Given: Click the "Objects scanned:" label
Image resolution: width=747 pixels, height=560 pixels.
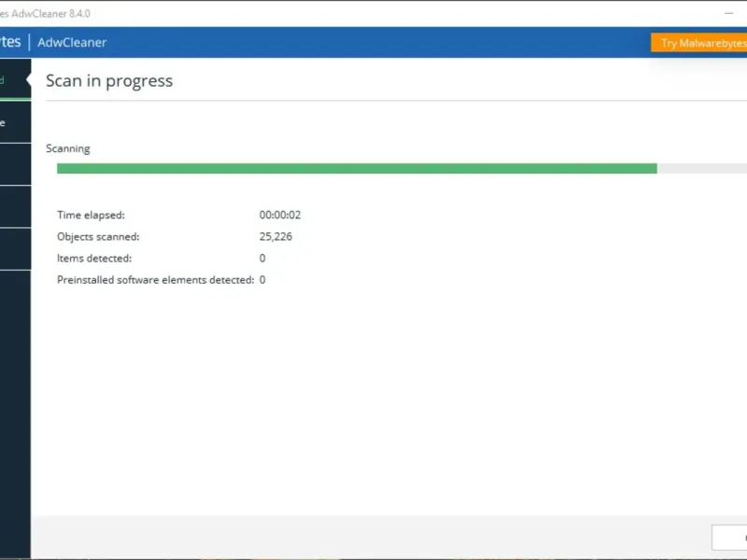Looking at the screenshot, I should 98,237.
